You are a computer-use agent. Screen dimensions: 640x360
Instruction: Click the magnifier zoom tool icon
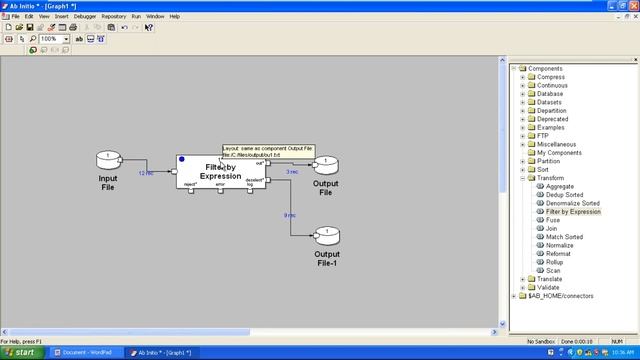click(x=33, y=39)
